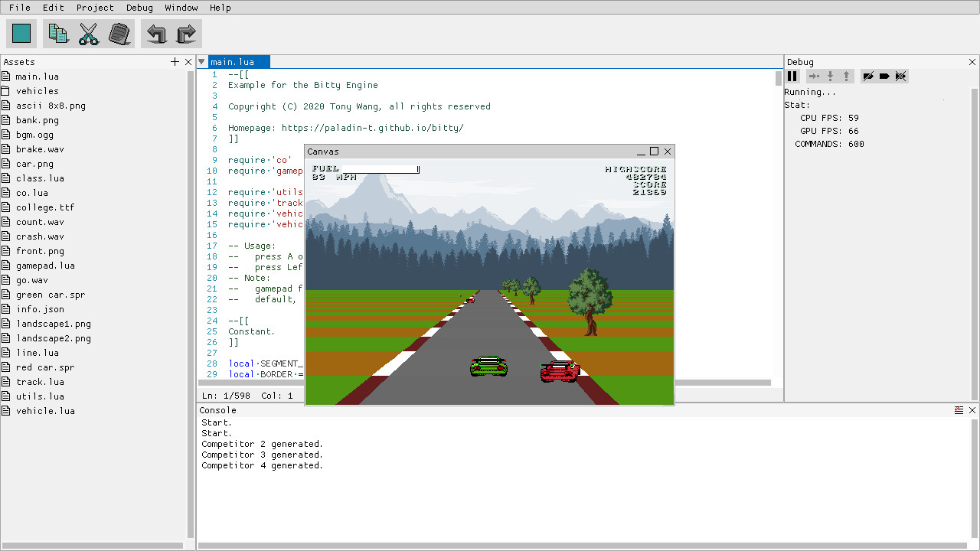Select vehicle.lua in the Assets list
980x551 pixels.
click(x=46, y=411)
